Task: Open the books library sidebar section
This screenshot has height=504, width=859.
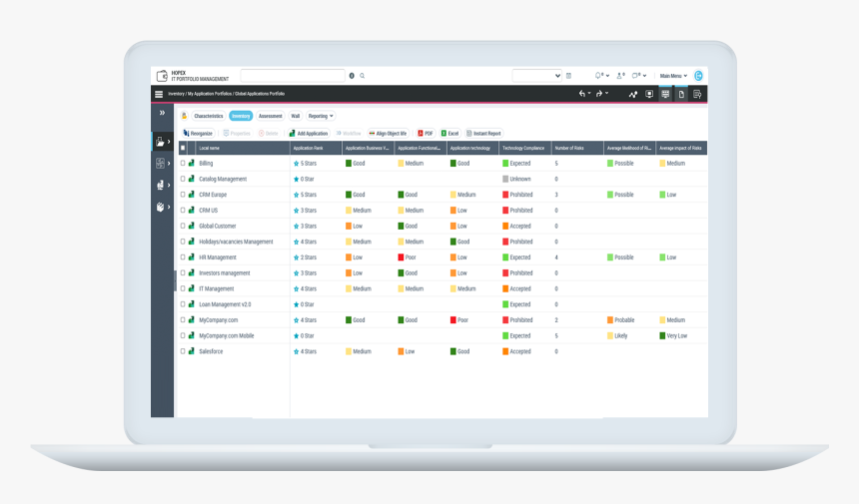Action: pyautogui.click(x=162, y=207)
